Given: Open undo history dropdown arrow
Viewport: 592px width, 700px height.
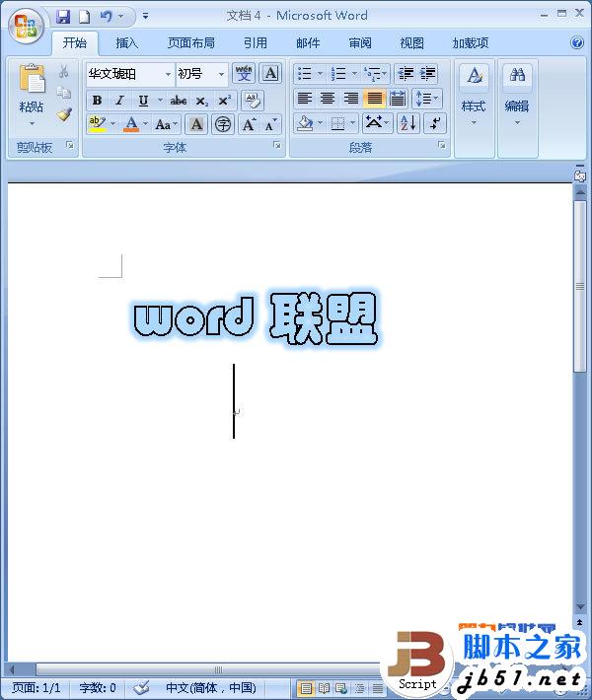Looking at the screenshot, I should (x=120, y=17).
